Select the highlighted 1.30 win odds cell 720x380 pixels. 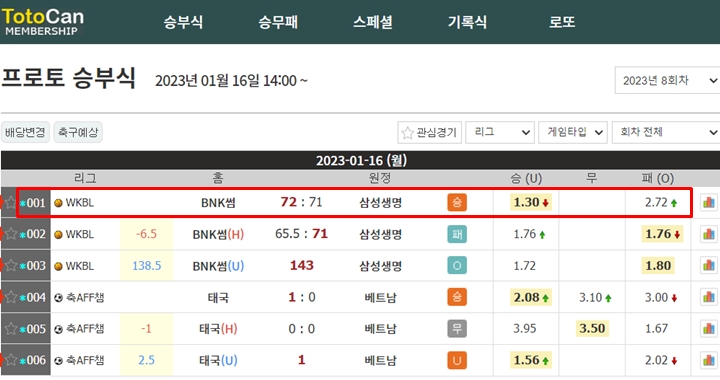pos(531,202)
